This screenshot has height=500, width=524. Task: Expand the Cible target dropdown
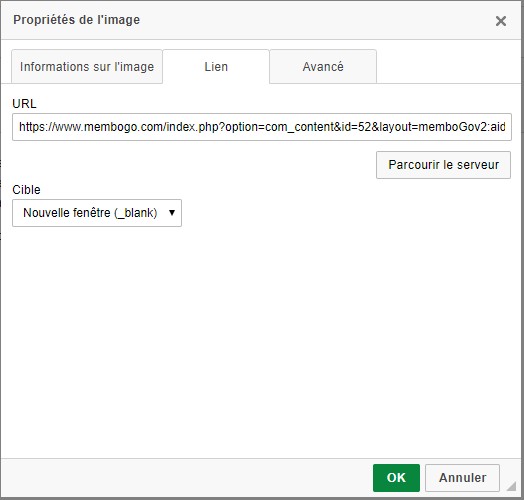point(97,213)
